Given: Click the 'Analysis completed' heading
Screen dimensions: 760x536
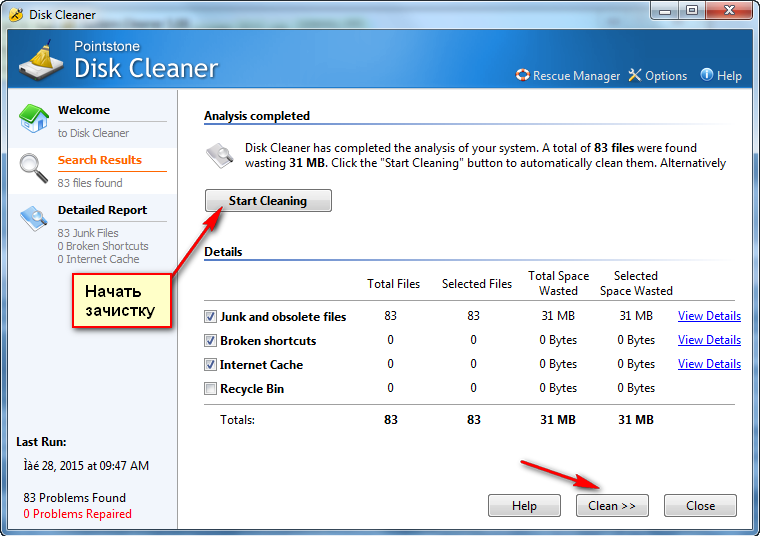Looking at the screenshot, I should 257,116.
